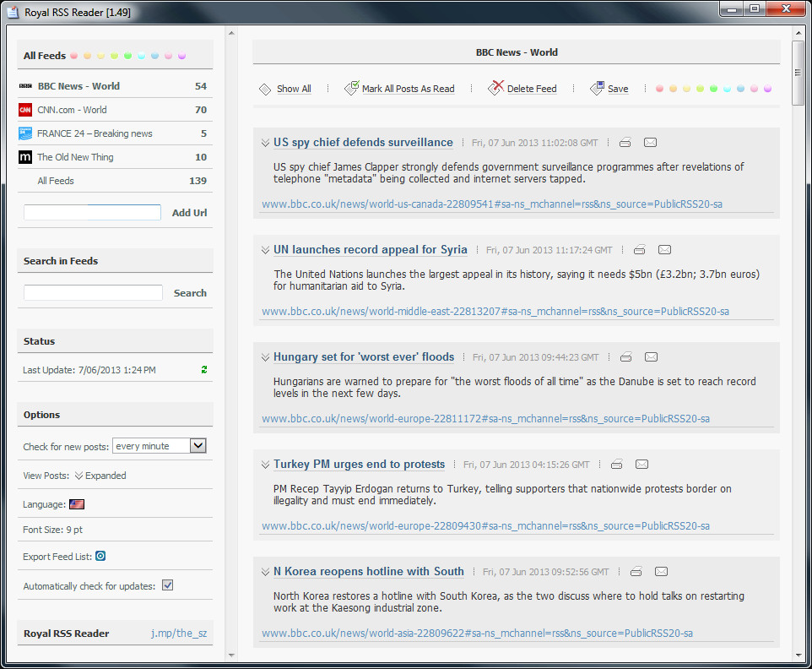Viewport: 812px width, 669px height.
Task: Collapse the 'US spy chief defends surveillance' post chevron
Action: tap(265, 143)
